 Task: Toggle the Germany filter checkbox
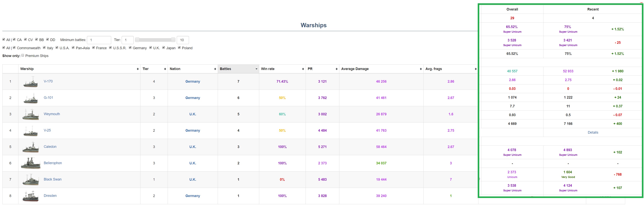click(130, 48)
